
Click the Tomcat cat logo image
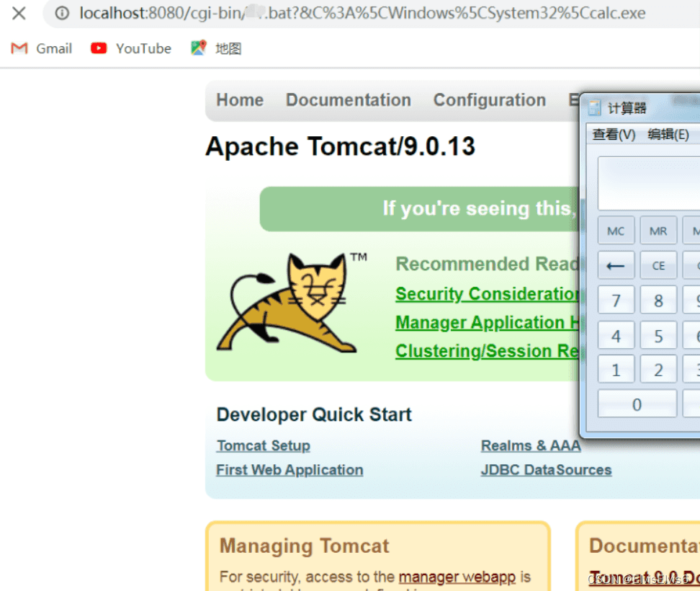(292, 303)
